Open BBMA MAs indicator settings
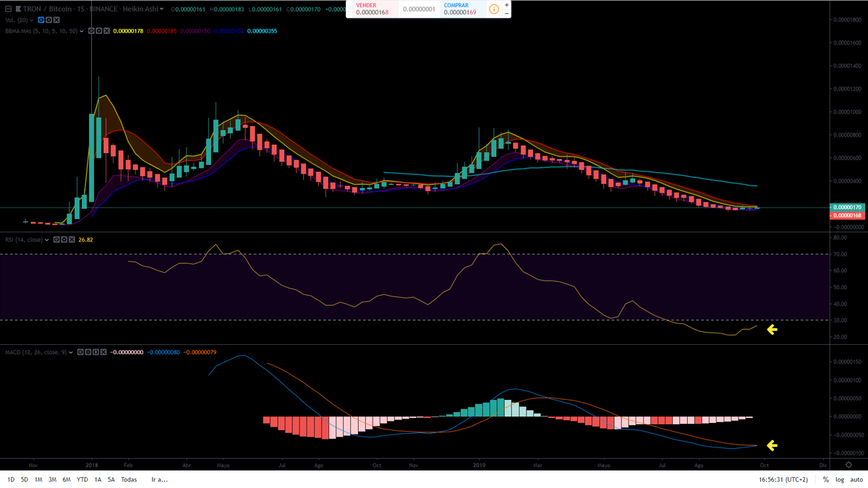Image resolution: width=868 pixels, height=488 pixels. click(99, 31)
